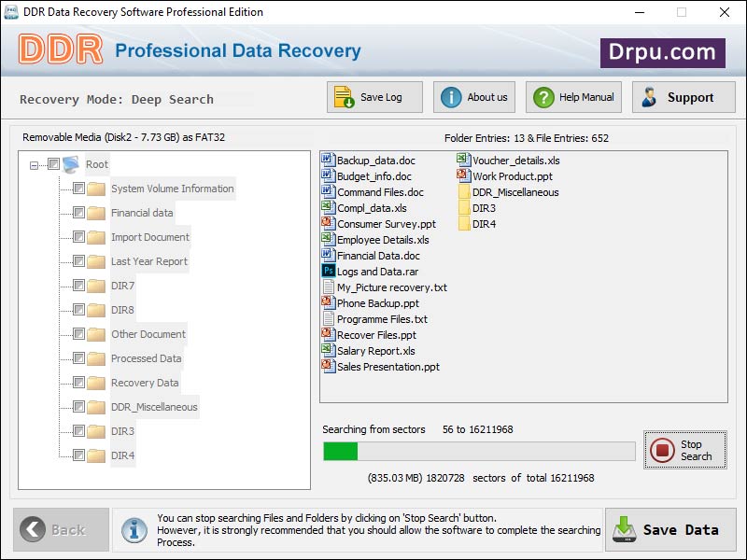This screenshot has width=747, height=560.
Task: Select the DIR8 tree item label
Action: click(x=122, y=310)
